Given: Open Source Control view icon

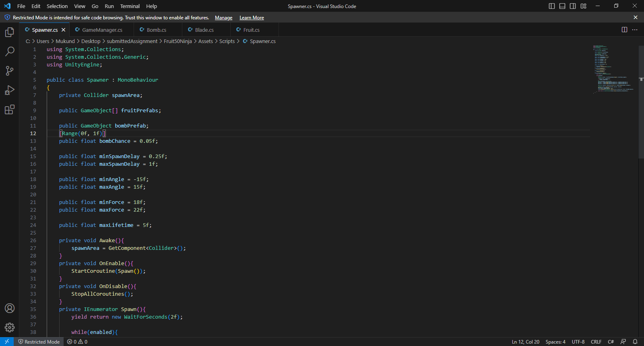Looking at the screenshot, I should click(x=10, y=71).
